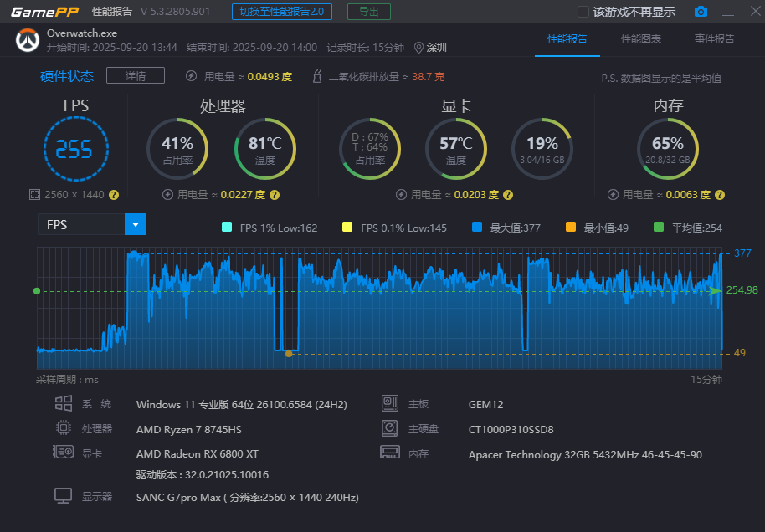The image size is (765, 532).
Task: Click the CO2 emissions bottle icon
Action: pyautogui.click(x=317, y=76)
